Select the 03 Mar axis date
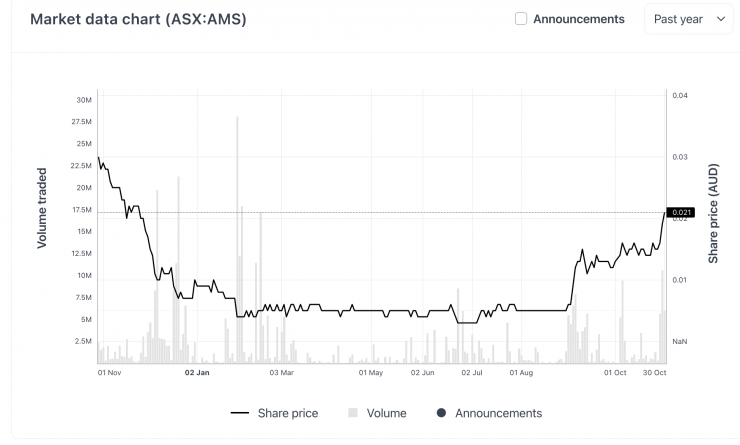 (281, 373)
